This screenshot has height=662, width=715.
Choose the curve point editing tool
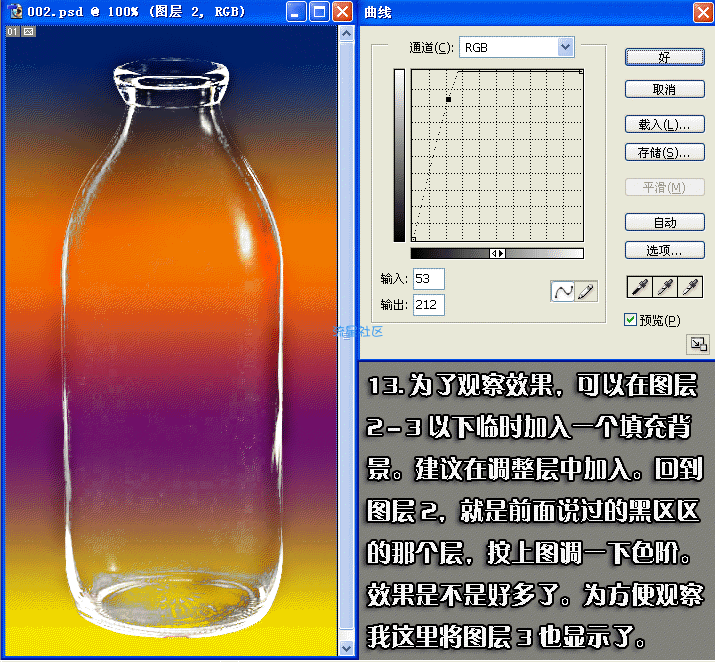coord(563,291)
